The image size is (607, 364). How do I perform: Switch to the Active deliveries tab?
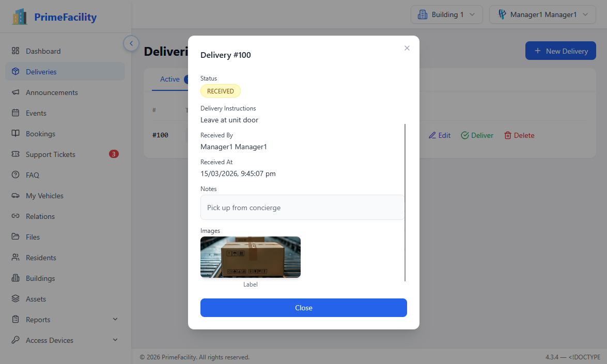170,80
